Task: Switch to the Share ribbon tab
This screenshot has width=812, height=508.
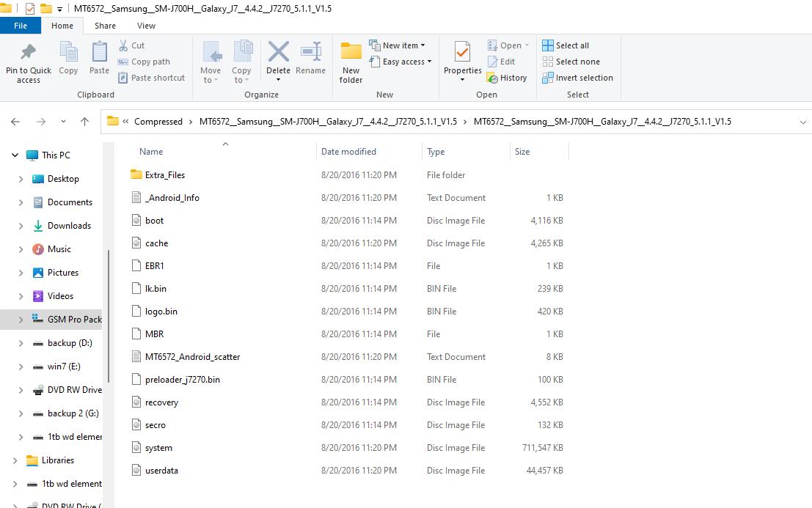Action: (x=105, y=26)
